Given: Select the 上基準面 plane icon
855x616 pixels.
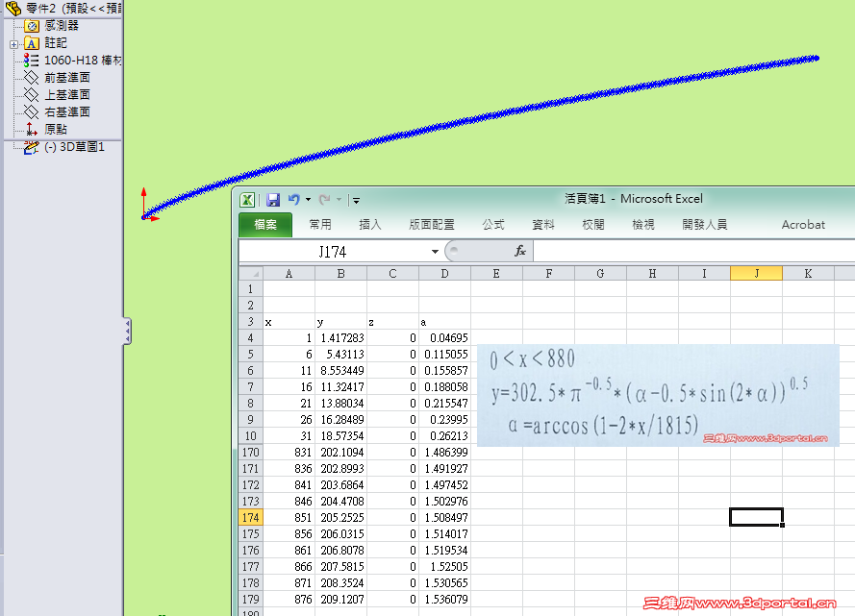Looking at the screenshot, I should point(33,95).
